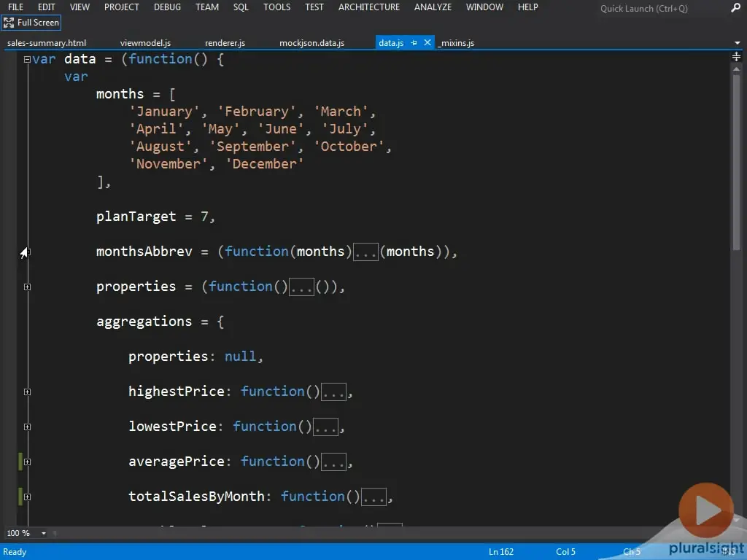Select the data.js tab
Screen dimensions: 747x560
(391, 43)
